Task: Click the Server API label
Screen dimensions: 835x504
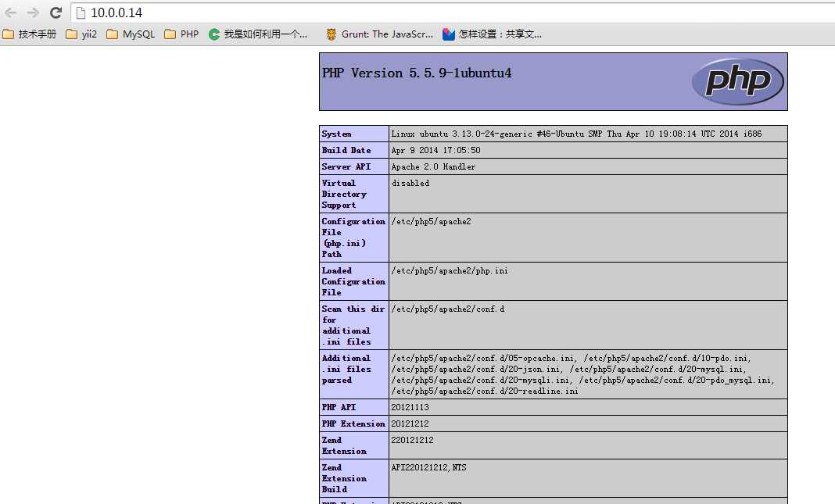Action: (346, 166)
